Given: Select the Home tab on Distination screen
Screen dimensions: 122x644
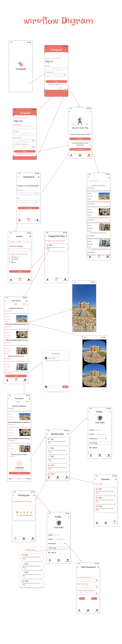Looking at the screenshot, I should point(29,220).
